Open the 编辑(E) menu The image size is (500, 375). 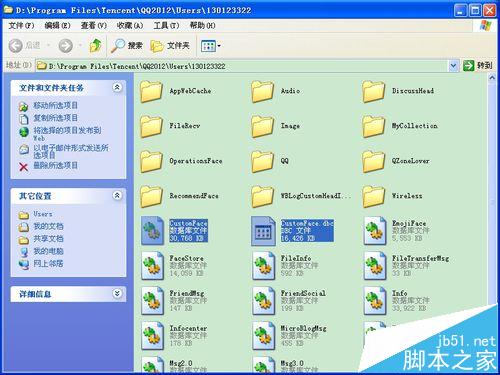click(x=57, y=25)
